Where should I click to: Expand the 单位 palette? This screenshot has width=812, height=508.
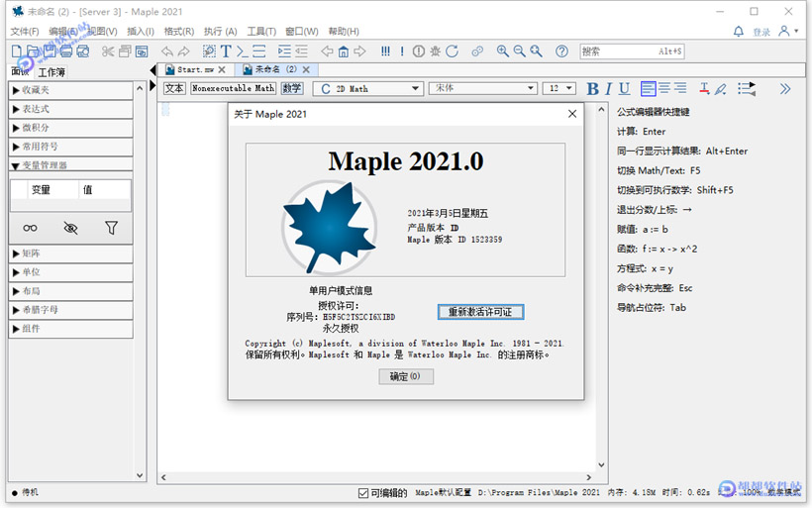click(x=71, y=272)
